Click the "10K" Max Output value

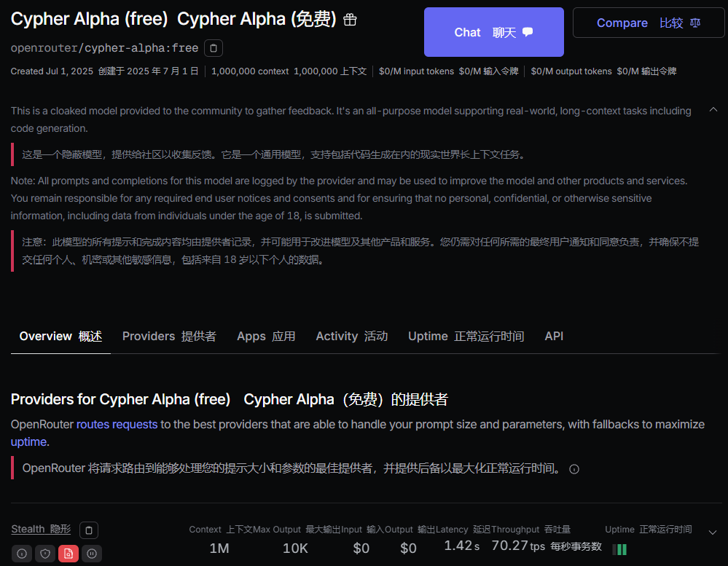[295, 549]
